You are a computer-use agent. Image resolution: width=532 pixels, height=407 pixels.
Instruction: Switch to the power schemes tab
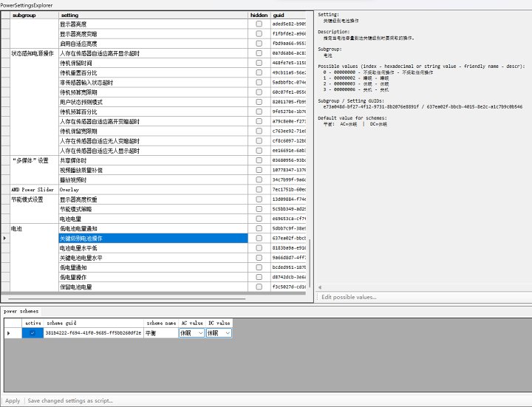[21, 312]
